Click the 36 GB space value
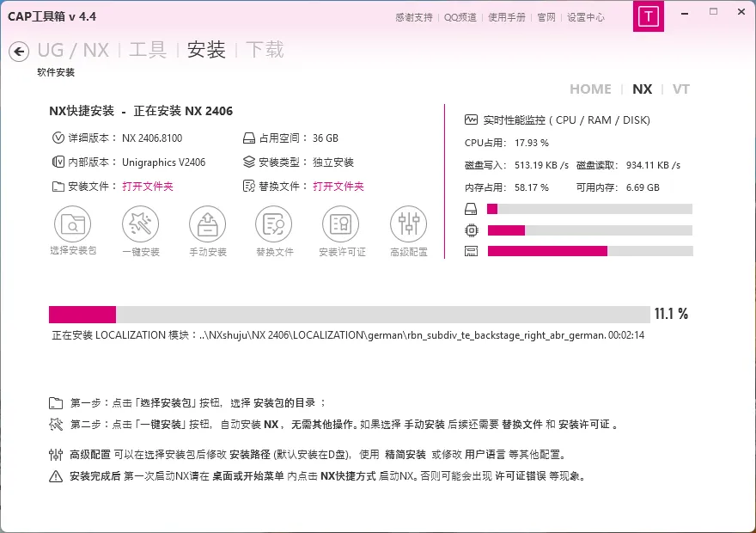Viewport: 756px width, 533px height. tap(326, 138)
